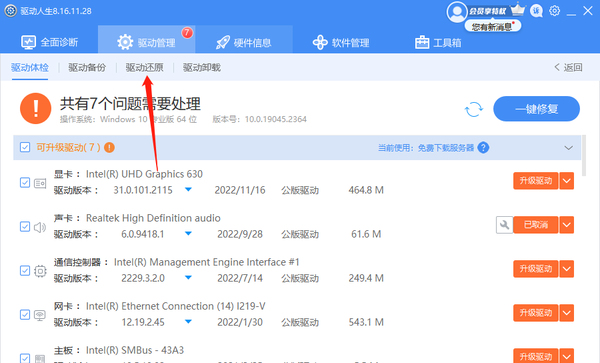
Task: Select 驱动还原 sub-tab
Action: coord(145,68)
